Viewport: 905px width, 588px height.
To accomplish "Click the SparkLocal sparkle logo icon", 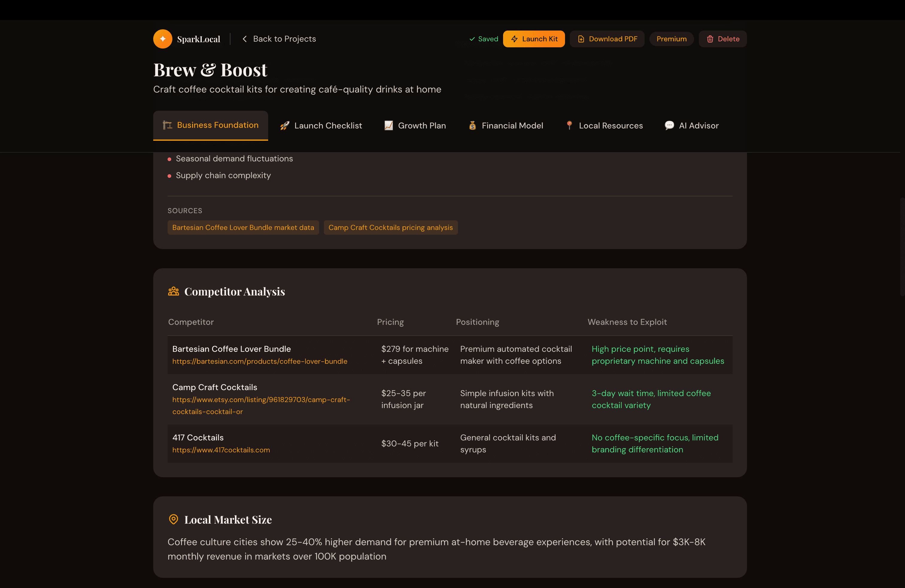I will coord(163,38).
